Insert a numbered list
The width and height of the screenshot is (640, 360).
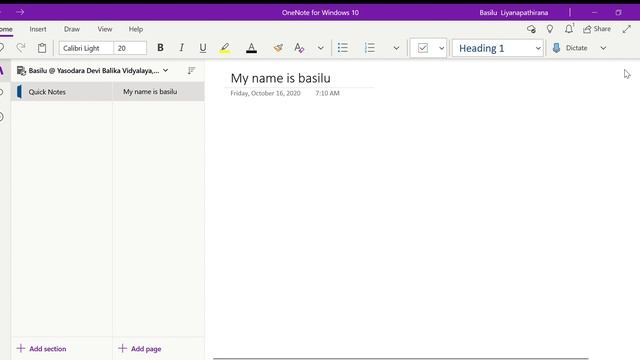(370, 48)
